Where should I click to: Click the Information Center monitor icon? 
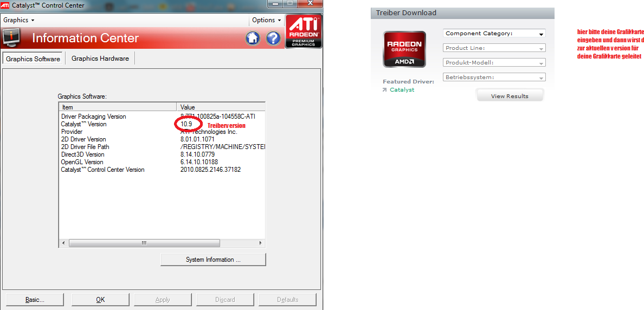(12, 38)
